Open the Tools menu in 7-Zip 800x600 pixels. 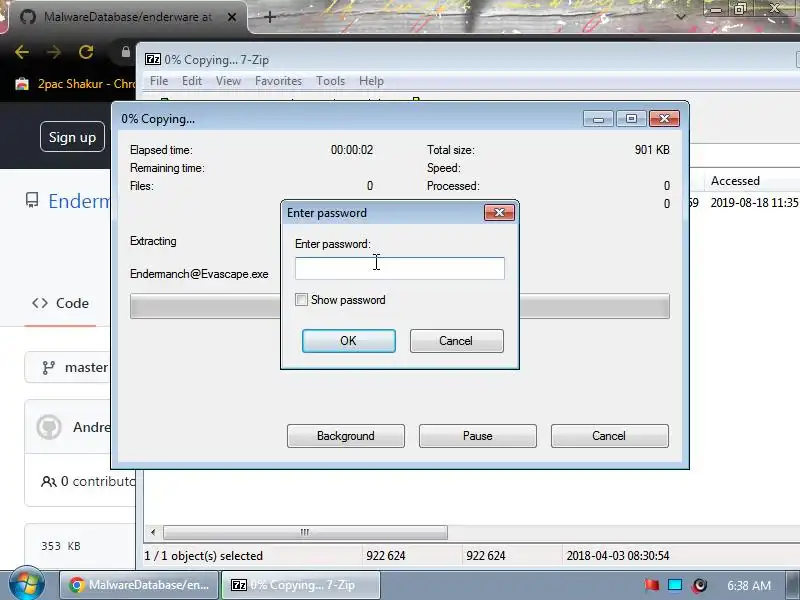pyautogui.click(x=330, y=81)
